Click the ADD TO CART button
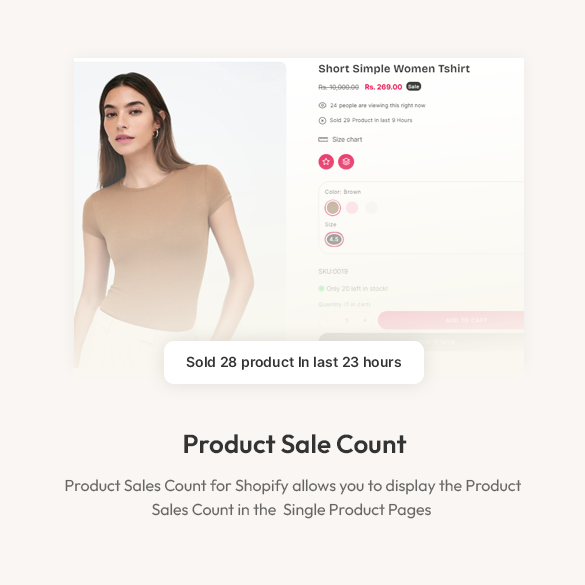Image resolution: width=585 pixels, height=585 pixels. pos(451,320)
